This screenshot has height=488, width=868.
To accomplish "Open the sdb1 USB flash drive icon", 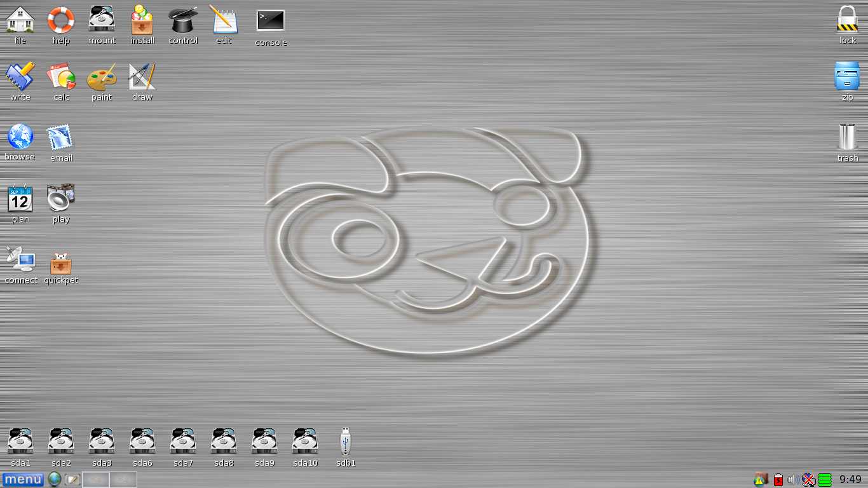I will click(x=346, y=441).
